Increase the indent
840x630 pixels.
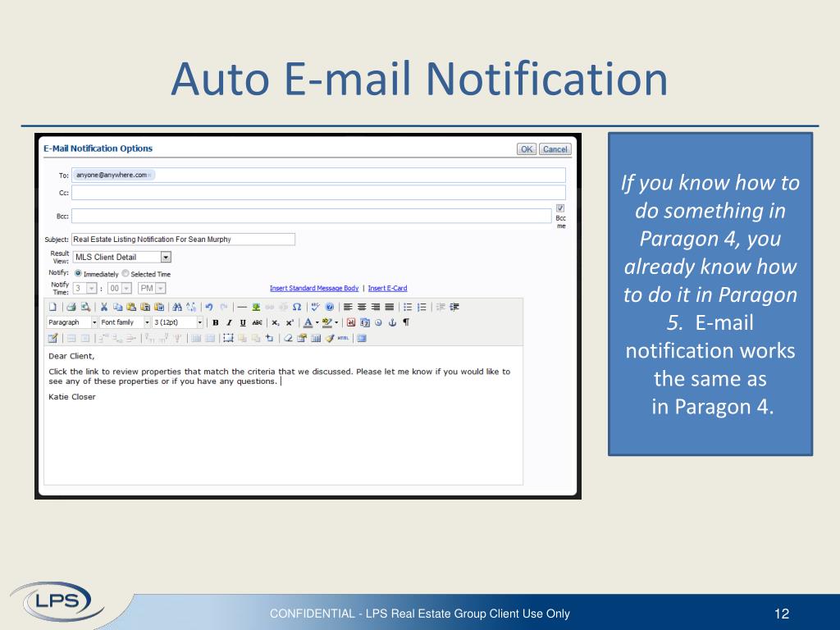(454, 307)
